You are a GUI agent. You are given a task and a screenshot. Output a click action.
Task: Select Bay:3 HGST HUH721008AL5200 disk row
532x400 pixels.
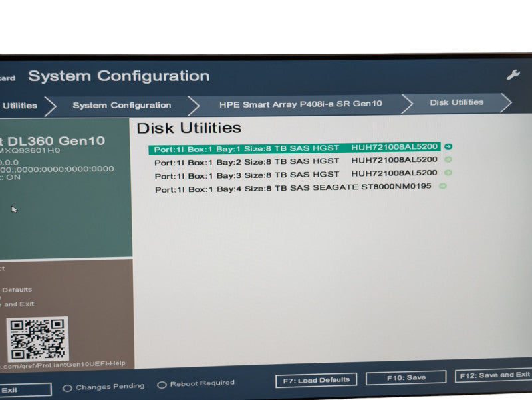(x=296, y=175)
